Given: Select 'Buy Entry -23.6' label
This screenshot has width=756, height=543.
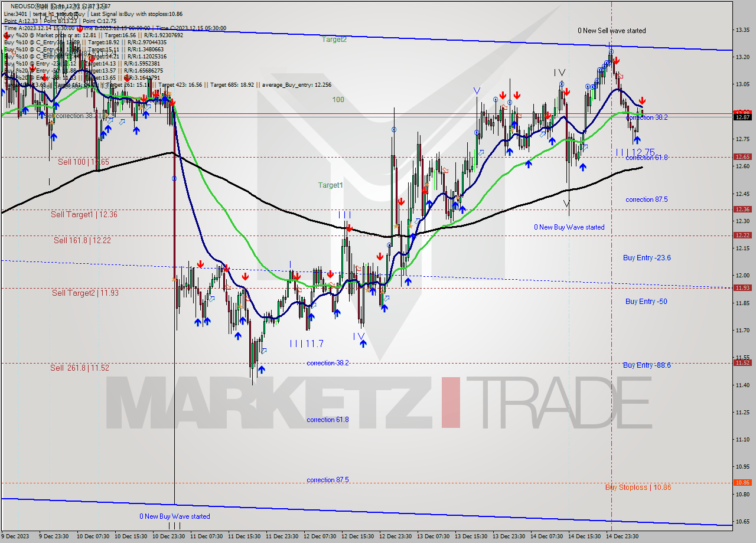Looking at the screenshot, I should pos(647,258).
